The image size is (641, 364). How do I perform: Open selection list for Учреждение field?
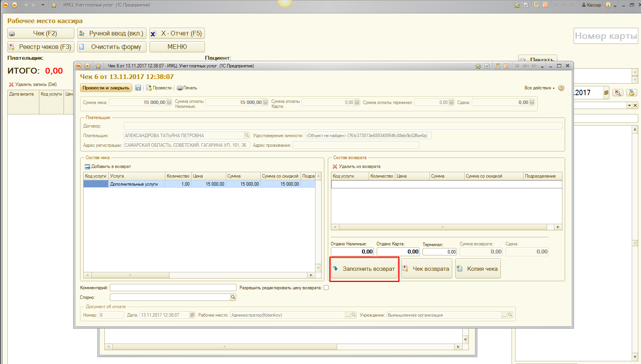504,315
